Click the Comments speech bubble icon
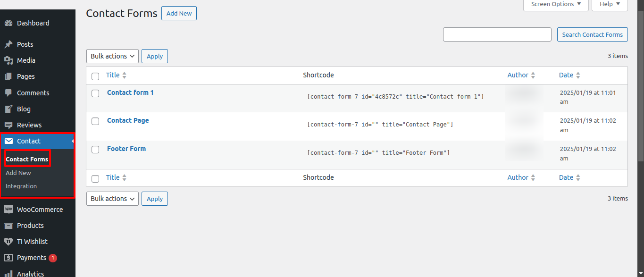The height and width of the screenshot is (277, 644). coord(8,93)
